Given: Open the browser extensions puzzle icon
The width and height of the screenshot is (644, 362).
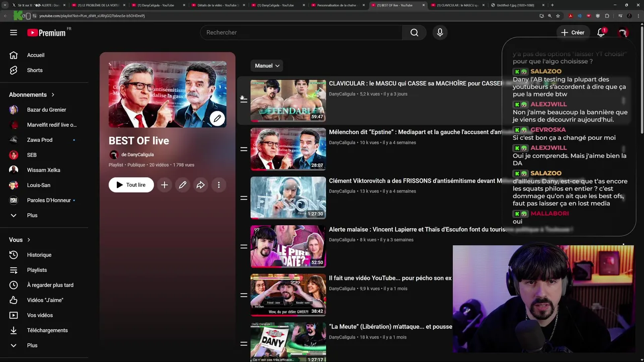Looking at the screenshot, I should coord(607,16).
